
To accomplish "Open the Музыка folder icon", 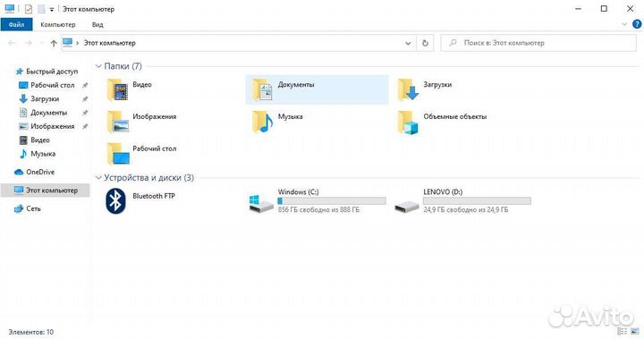I will pyautogui.click(x=263, y=122).
